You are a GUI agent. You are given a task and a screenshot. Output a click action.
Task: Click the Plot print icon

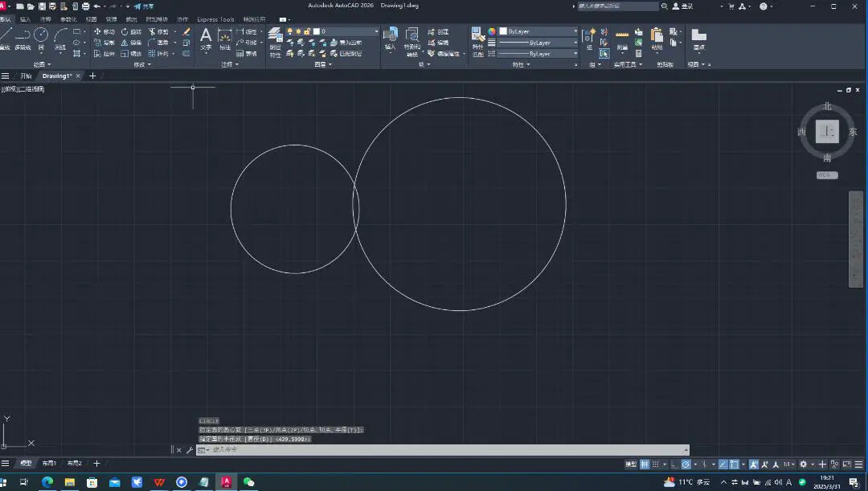coord(85,6)
